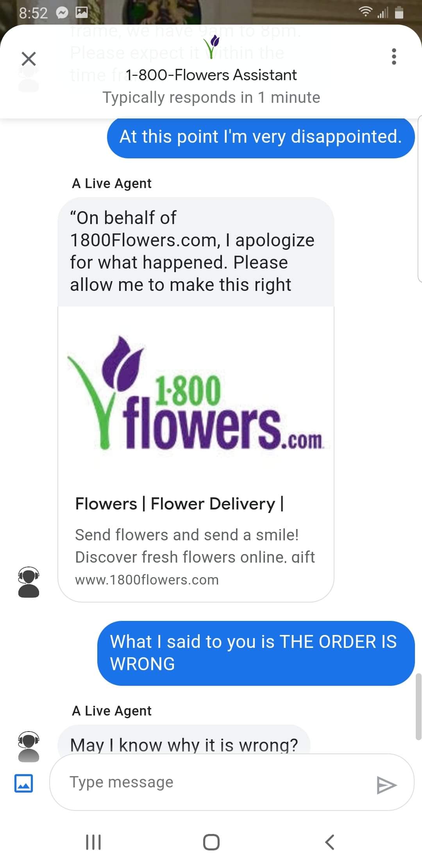This screenshot has width=422, height=868.
Task: Tap the live agent headset avatar beside link card
Action: [29, 582]
